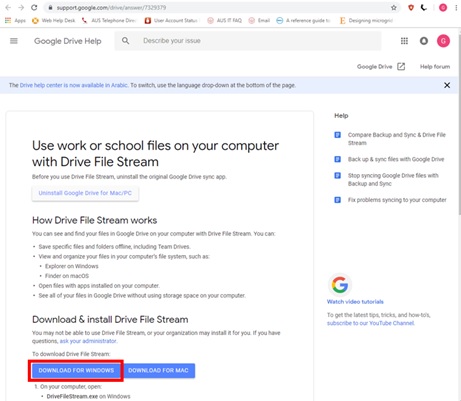
Task: Open Google Drive external link
Action: 374,67
